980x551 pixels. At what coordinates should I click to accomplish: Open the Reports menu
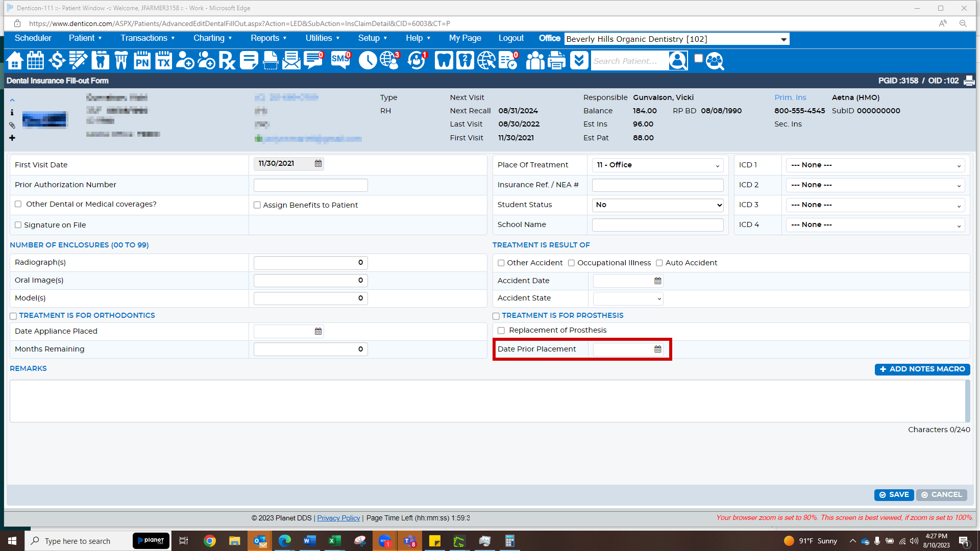tap(268, 38)
